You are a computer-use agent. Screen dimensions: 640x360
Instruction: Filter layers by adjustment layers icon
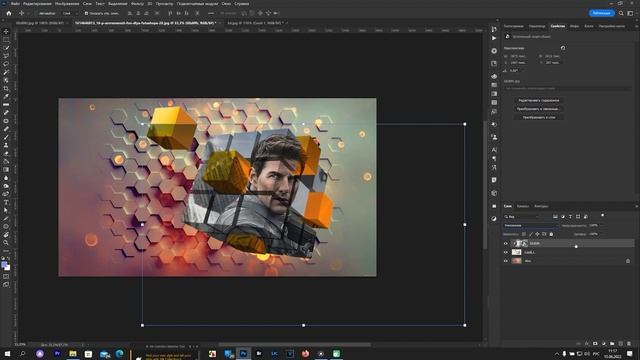click(563, 216)
